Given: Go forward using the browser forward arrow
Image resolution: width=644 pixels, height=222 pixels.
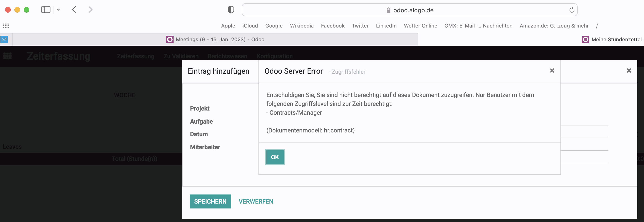Looking at the screenshot, I should click(91, 10).
